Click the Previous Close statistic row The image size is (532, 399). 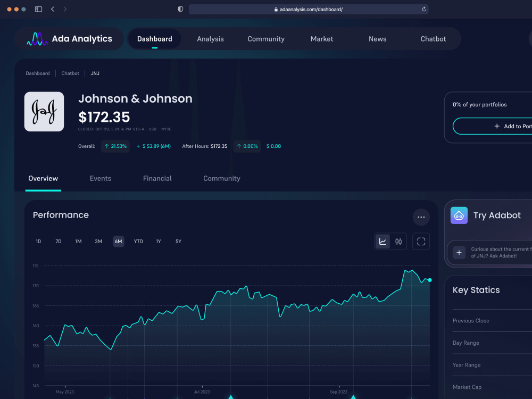[492, 321]
